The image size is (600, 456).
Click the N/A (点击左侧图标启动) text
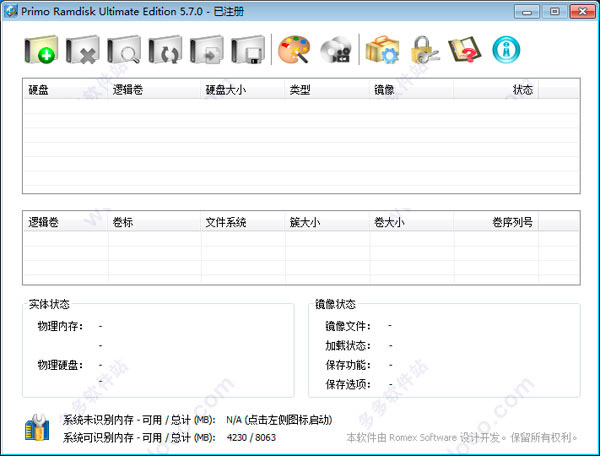279,420
